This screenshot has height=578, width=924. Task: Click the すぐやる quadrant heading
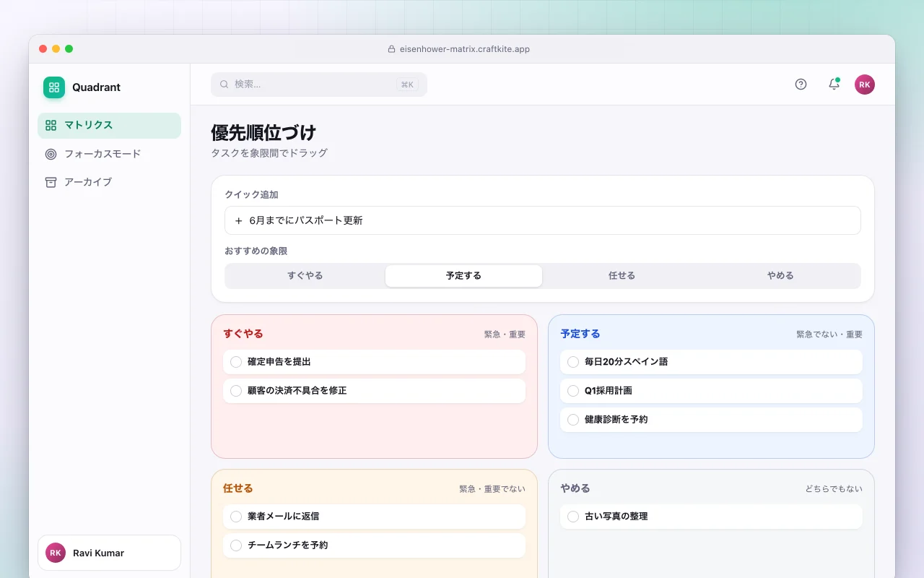coord(243,334)
